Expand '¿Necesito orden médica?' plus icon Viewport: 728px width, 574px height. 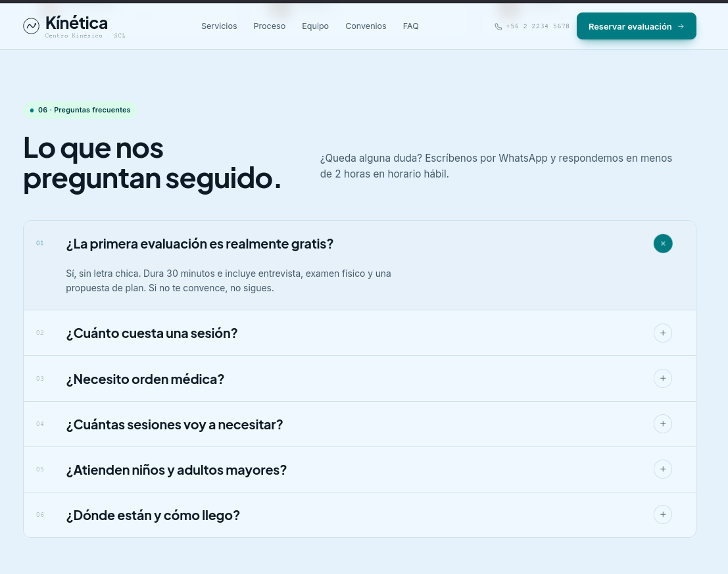click(662, 379)
